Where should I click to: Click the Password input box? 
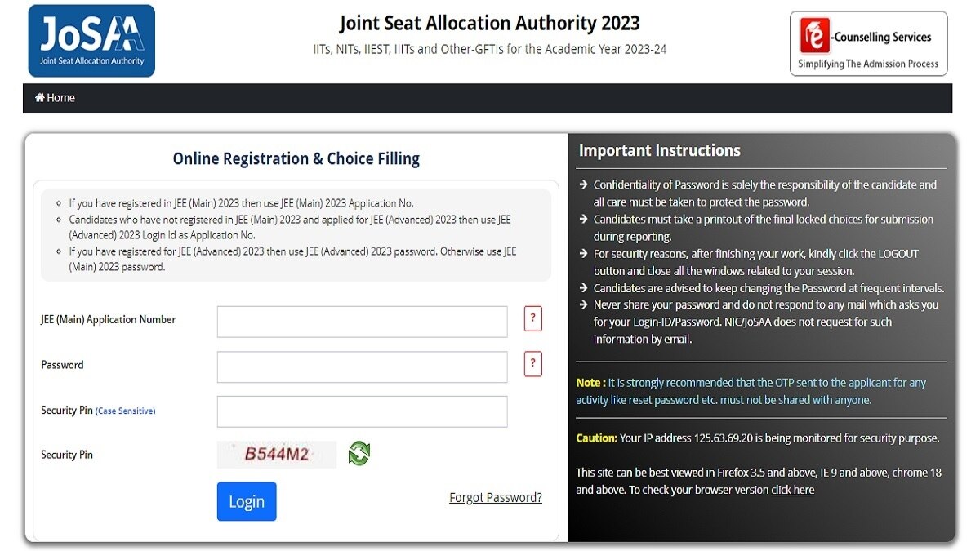pyautogui.click(x=363, y=367)
